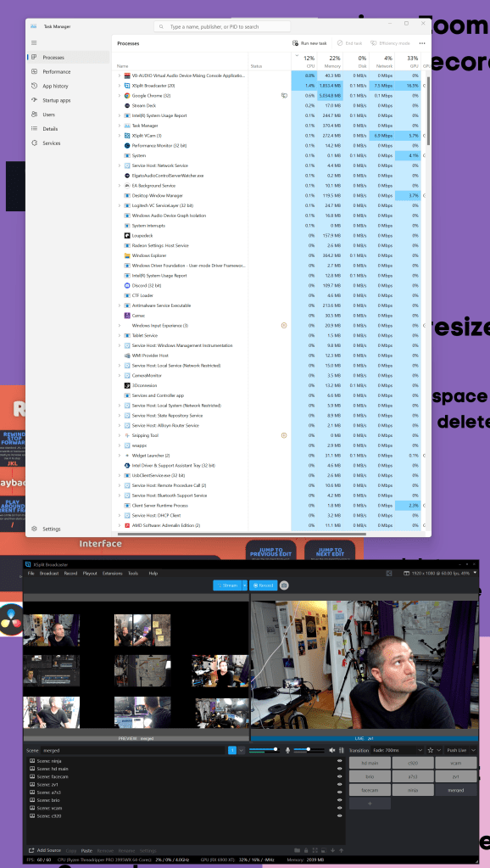The width and height of the screenshot is (490, 868).
Task: Click the Scene name field showing merged
Action: pos(135,750)
